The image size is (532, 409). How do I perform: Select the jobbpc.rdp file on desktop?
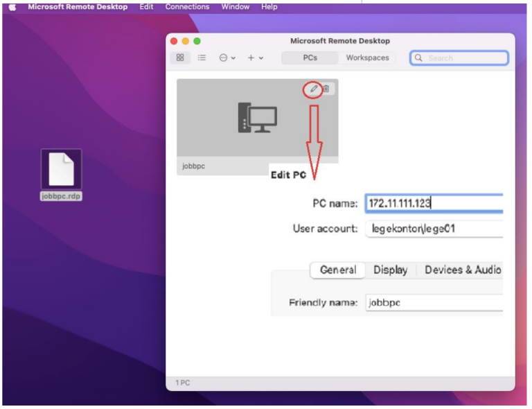point(62,175)
